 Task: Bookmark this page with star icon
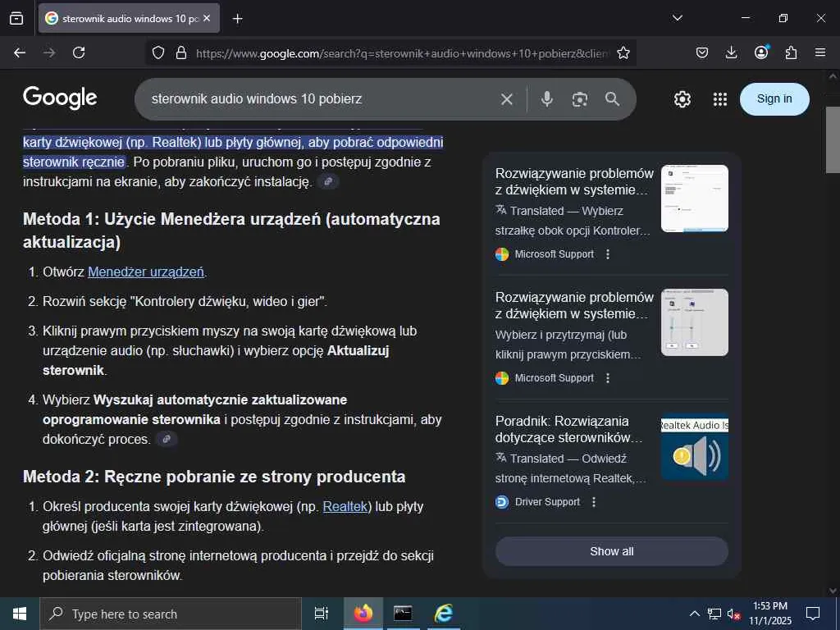pyautogui.click(x=623, y=53)
